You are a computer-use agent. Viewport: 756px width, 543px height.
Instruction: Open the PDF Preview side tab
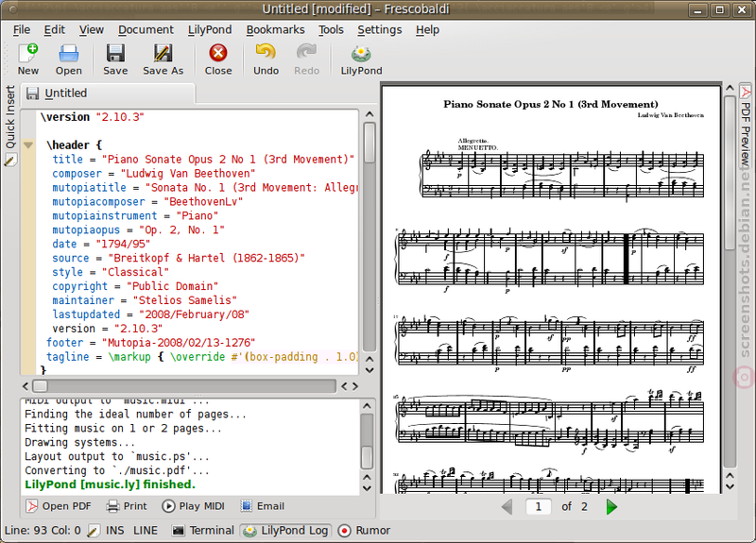coord(746,127)
